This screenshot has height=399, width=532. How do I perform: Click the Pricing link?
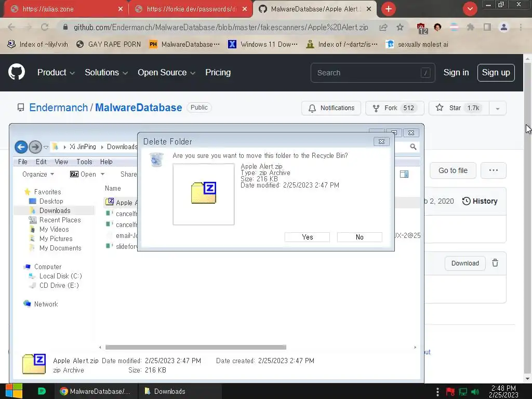[218, 72]
